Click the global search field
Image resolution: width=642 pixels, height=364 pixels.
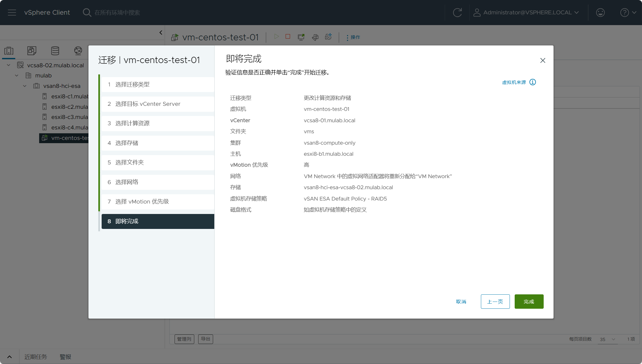pyautogui.click(x=117, y=13)
